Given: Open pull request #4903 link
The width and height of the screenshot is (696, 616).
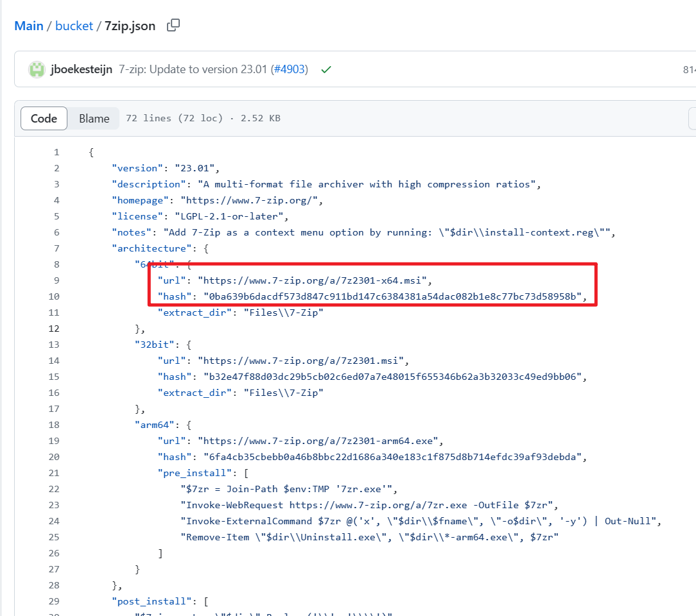Looking at the screenshot, I should pos(289,70).
